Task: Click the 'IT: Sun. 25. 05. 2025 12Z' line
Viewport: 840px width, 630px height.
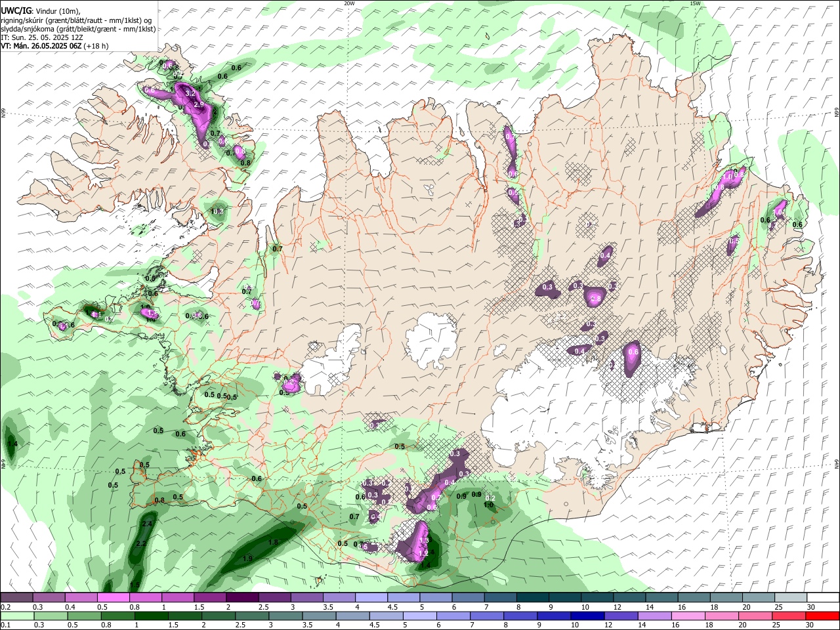Action: click(42, 37)
